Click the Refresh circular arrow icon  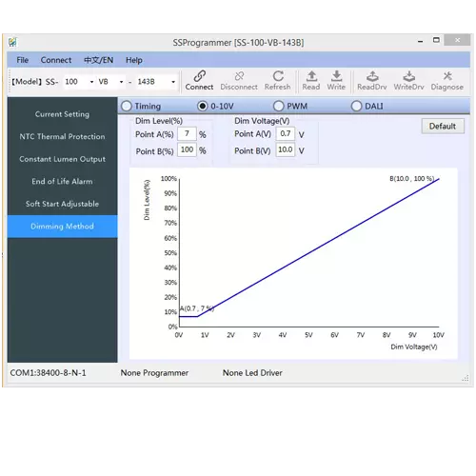pyautogui.click(x=278, y=76)
